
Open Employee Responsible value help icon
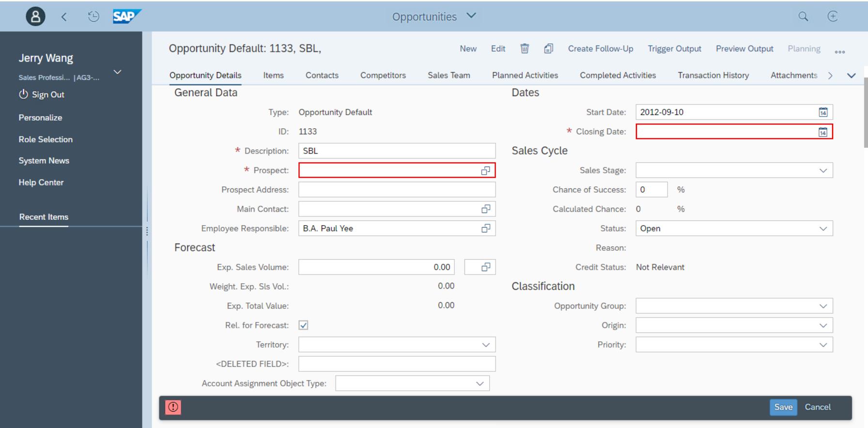485,229
